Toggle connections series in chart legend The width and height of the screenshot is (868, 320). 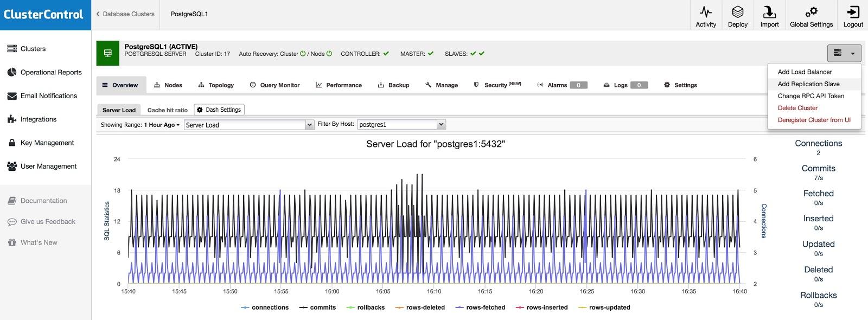265,308
